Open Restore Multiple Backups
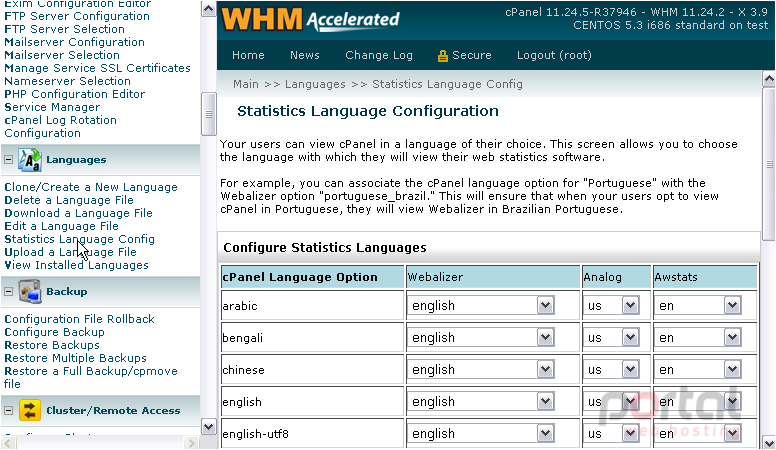This screenshot has height=450, width=776. click(75, 358)
